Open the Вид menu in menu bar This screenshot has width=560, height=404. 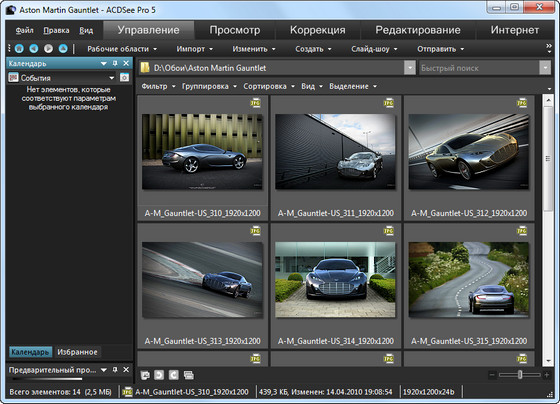[x=86, y=30]
